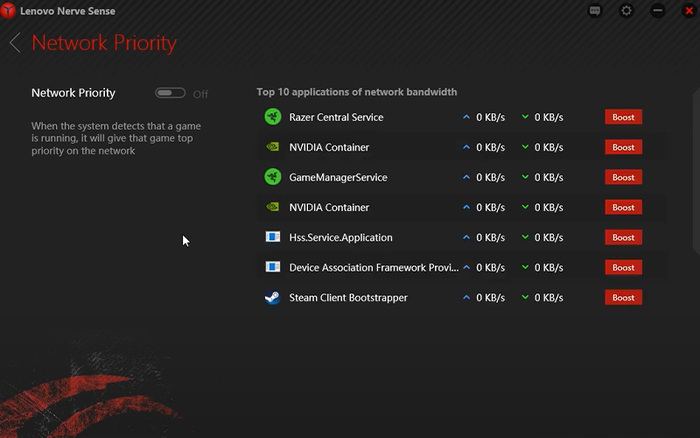
Task: Select the Razer Central Service name
Action: (336, 117)
